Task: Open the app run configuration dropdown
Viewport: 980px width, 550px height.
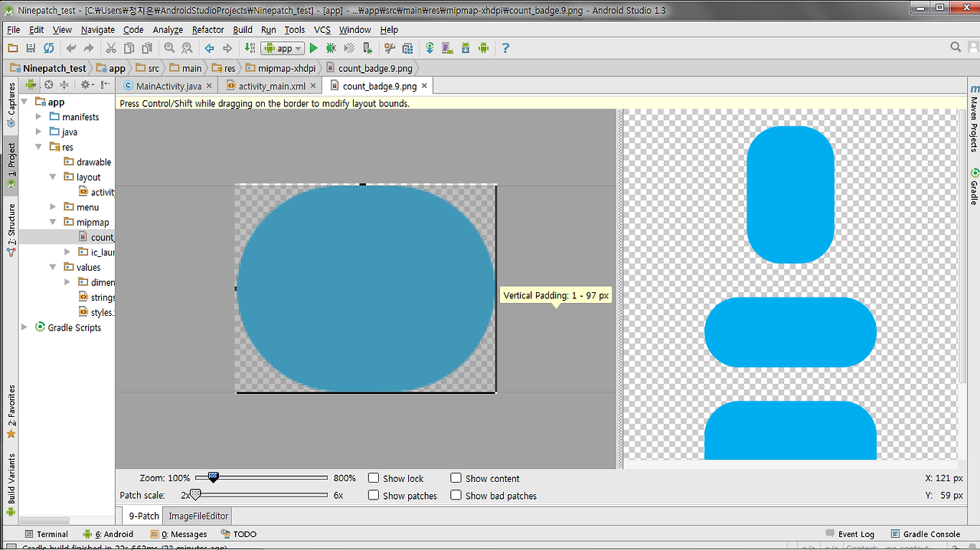Action: tap(283, 48)
